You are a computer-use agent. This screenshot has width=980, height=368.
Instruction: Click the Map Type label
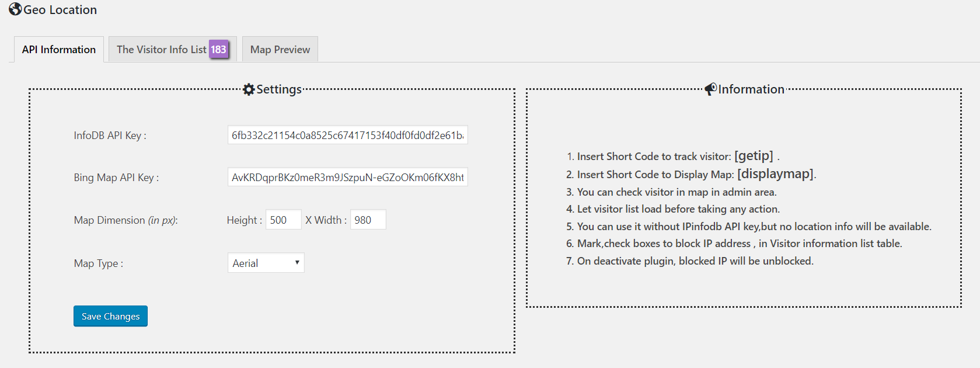point(98,263)
